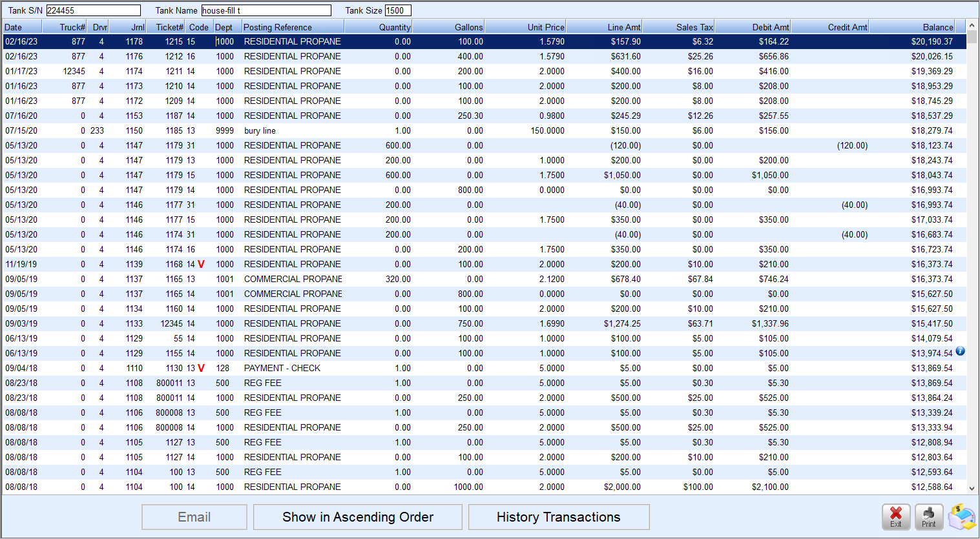The height and width of the screenshot is (539, 980).
Task: Click the Print printer icon
Action: (x=929, y=517)
